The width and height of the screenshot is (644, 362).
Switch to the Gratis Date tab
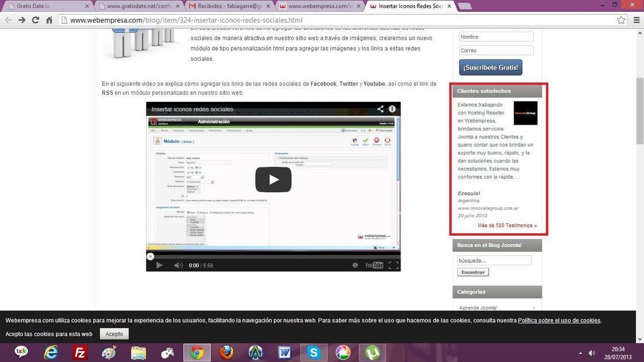46,6
